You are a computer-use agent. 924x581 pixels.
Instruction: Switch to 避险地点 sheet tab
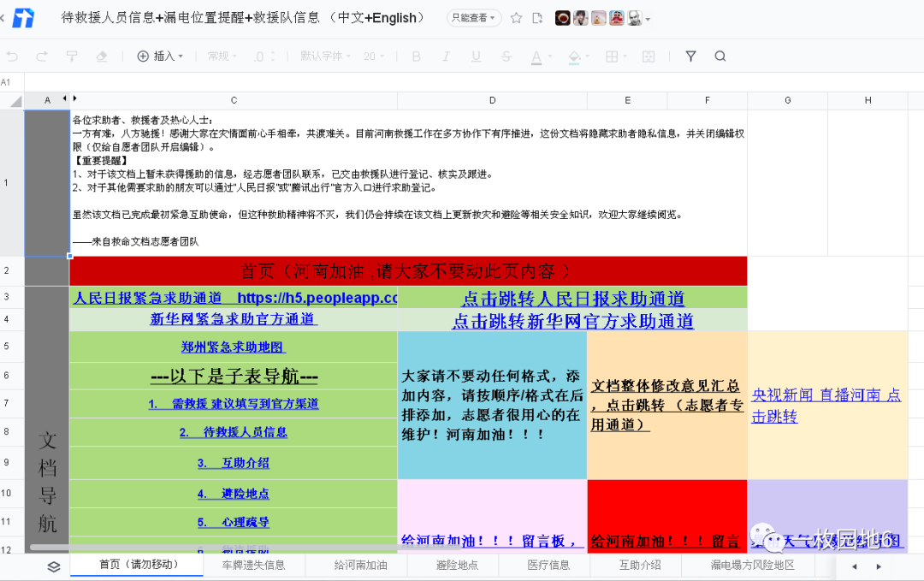click(x=457, y=565)
